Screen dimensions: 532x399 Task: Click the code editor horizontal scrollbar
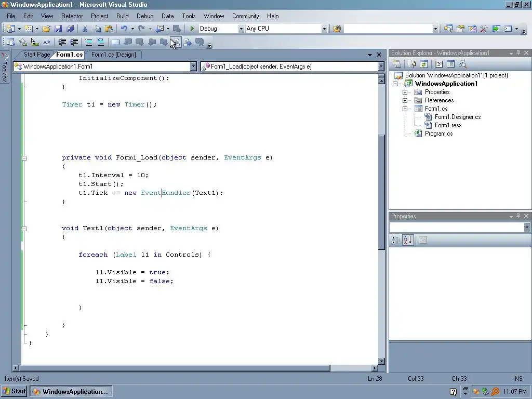pyautogui.click(x=175, y=368)
